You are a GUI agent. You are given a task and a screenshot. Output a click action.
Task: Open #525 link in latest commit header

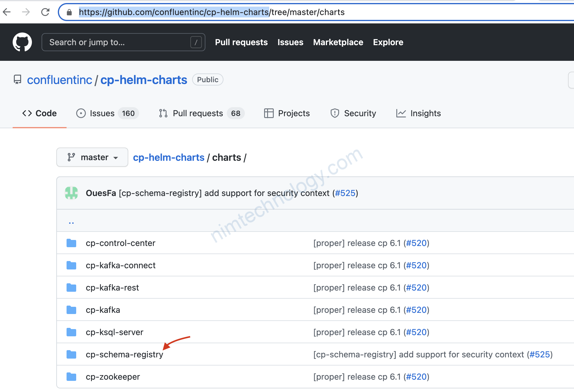tap(345, 193)
